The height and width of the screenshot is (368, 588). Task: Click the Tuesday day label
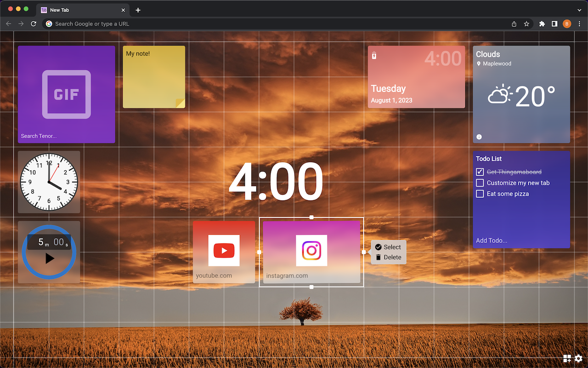pos(388,89)
